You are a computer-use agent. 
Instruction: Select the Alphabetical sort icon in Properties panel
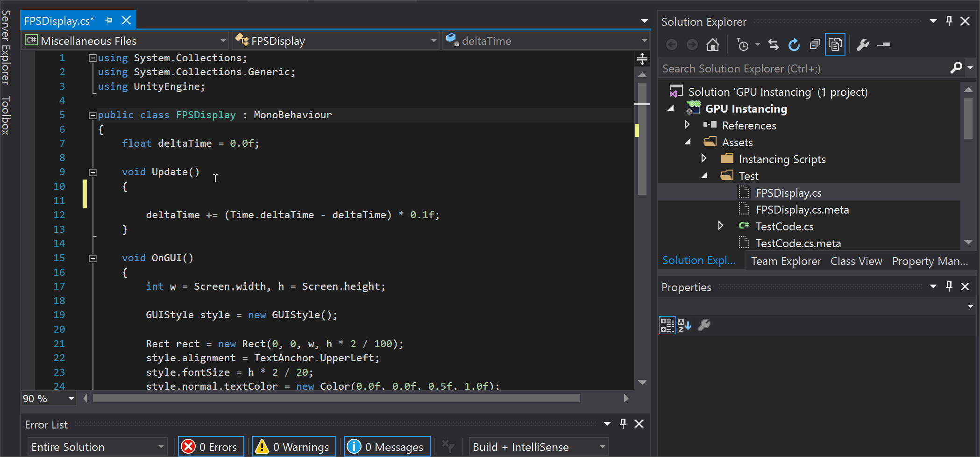(x=685, y=325)
